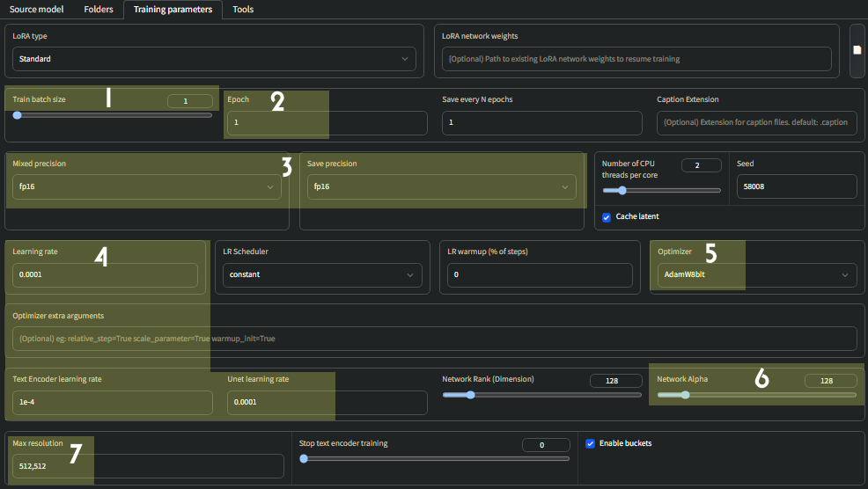868x489 pixels.
Task: Open the LoRA type dropdown
Action: pos(214,59)
